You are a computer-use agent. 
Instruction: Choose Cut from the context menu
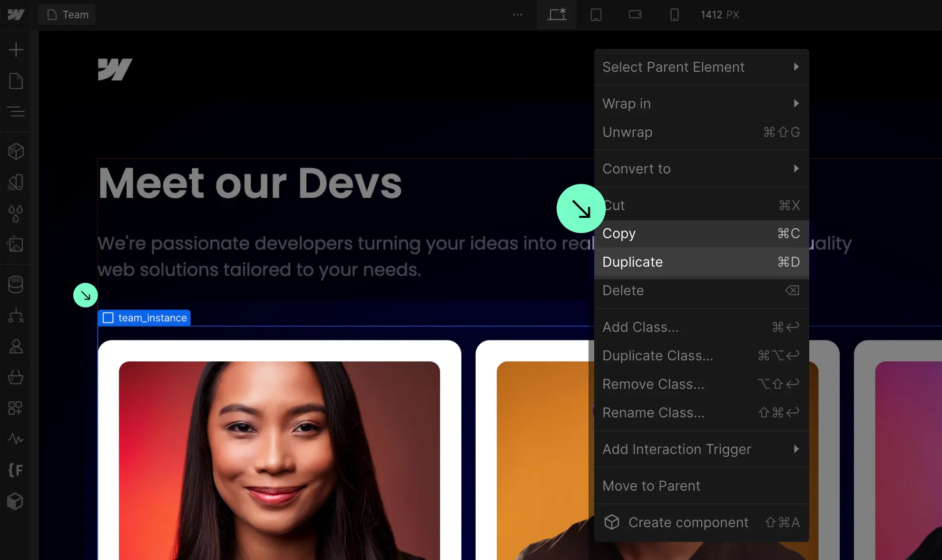pyautogui.click(x=701, y=205)
